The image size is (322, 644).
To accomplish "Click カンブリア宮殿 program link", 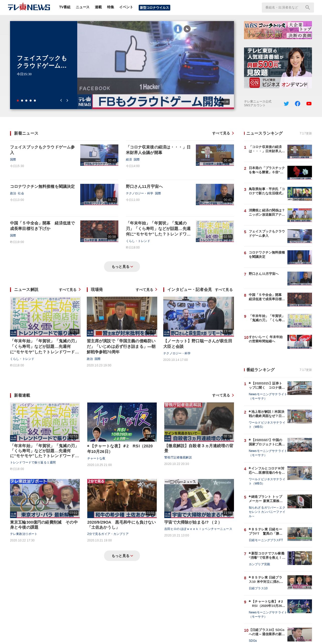I will coord(259,564).
